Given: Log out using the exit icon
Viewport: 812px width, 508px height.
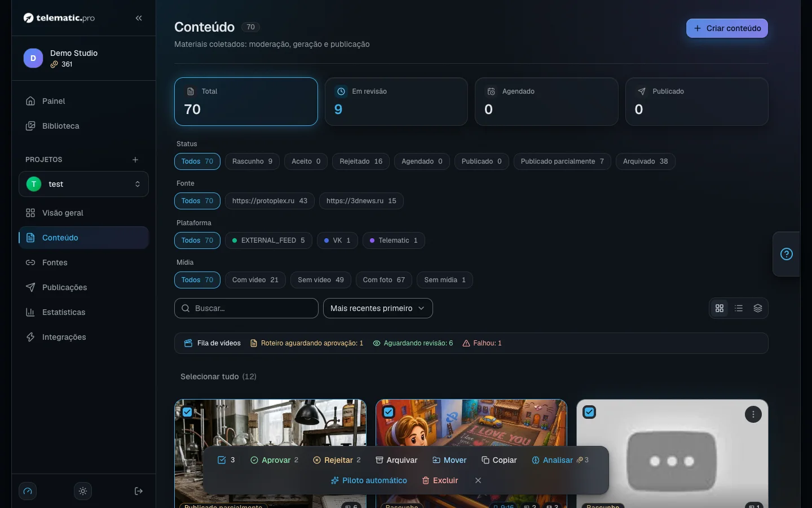Looking at the screenshot, I should tap(139, 491).
